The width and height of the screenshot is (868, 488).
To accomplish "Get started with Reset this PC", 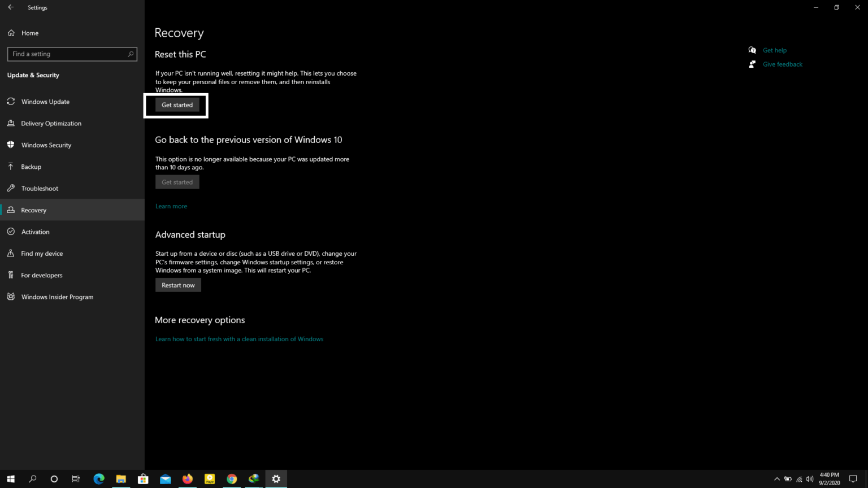I will tap(177, 104).
